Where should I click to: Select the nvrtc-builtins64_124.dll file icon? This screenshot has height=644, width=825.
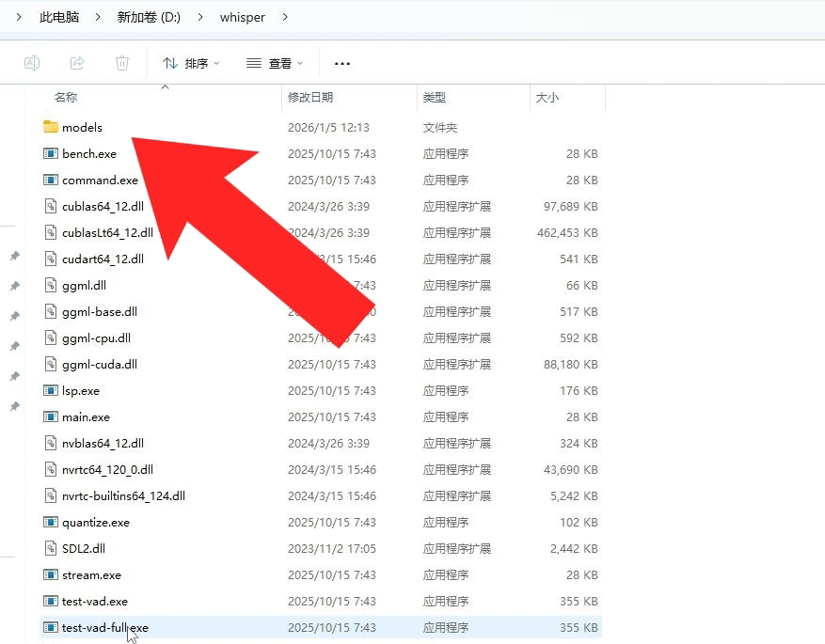(x=51, y=495)
